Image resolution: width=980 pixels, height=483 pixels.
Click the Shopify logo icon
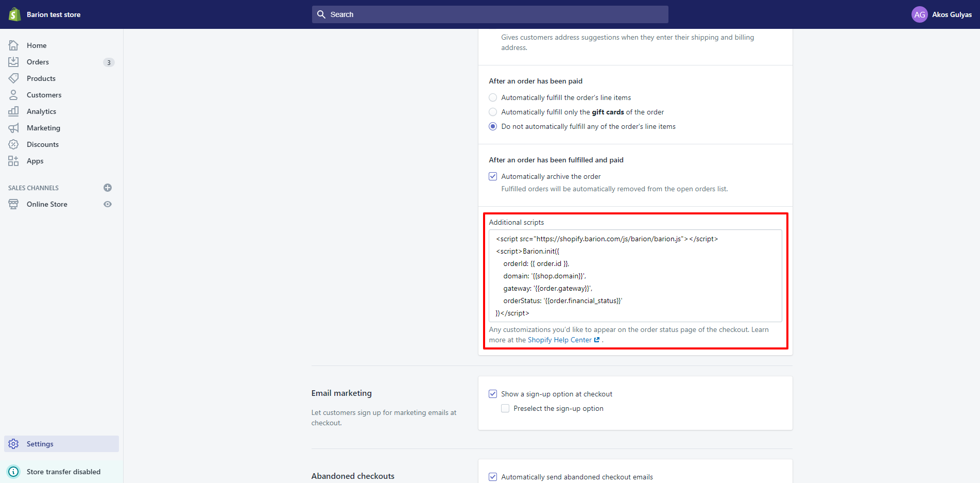14,14
